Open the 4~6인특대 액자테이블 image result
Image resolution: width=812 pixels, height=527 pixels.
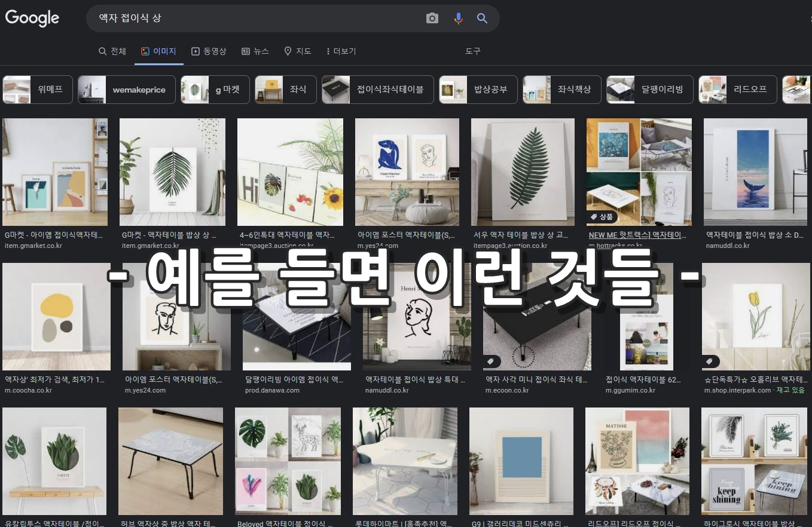point(290,172)
